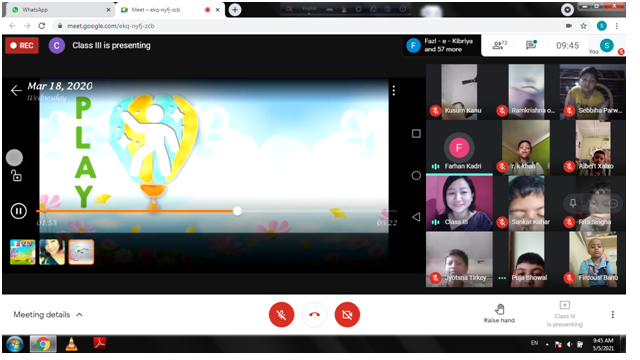Expand Meeting details chevron

tap(80, 315)
